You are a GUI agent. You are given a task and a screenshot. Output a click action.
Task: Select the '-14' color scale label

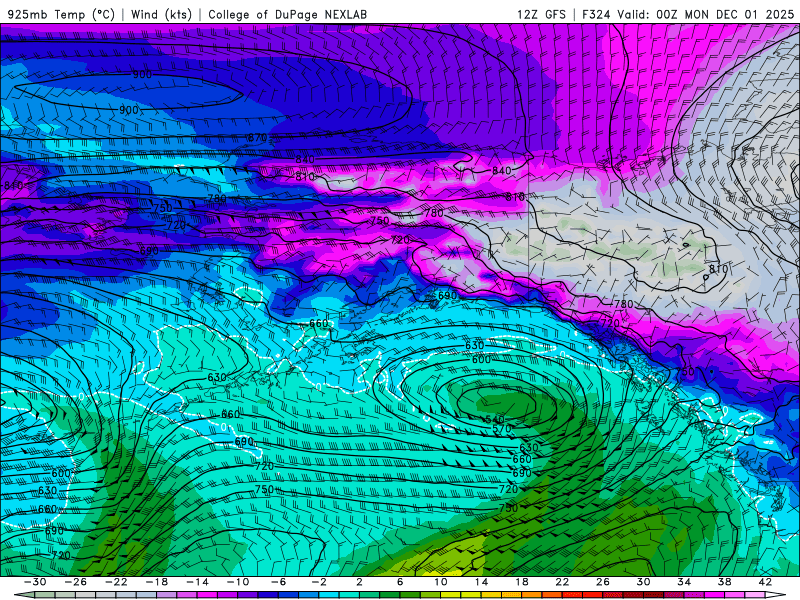click(197, 582)
